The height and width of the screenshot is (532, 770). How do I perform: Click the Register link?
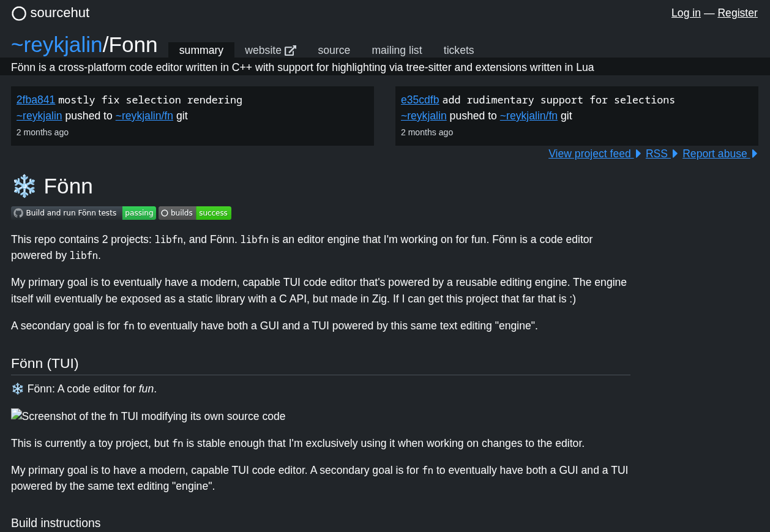(737, 13)
